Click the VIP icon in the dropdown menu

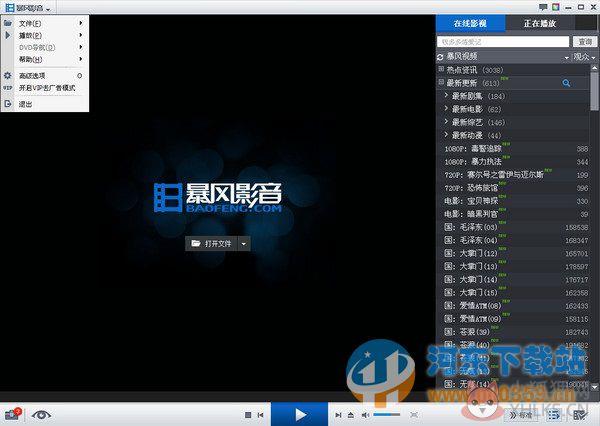pyautogui.click(x=8, y=88)
